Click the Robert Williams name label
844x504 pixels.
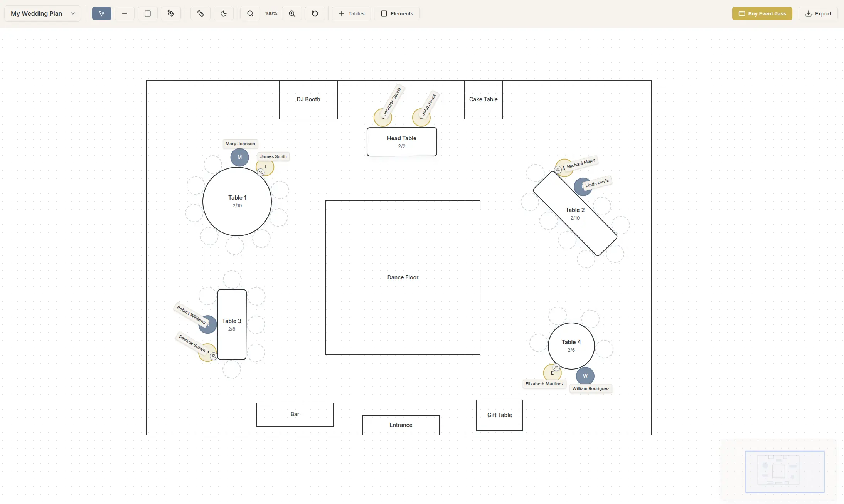(x=191, y=314)
